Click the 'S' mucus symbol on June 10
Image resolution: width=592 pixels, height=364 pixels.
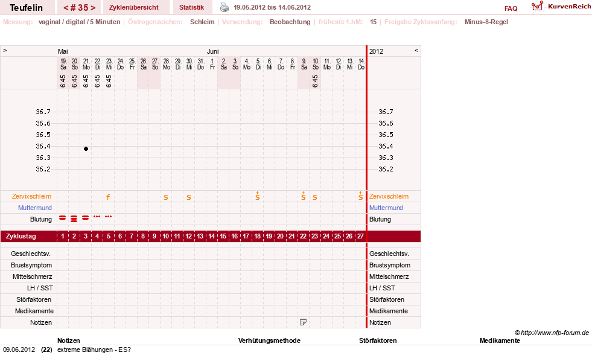(x=315, y=197)
